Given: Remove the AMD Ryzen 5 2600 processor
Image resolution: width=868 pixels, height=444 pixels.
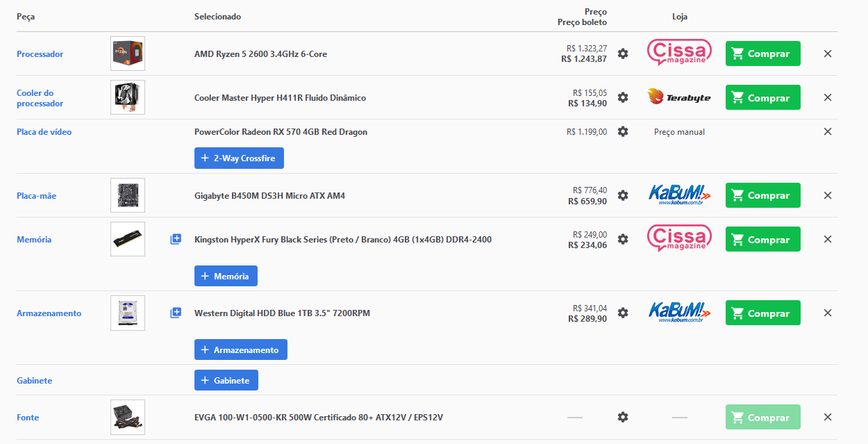Looking at the screenshot, I should pos(828,54).
